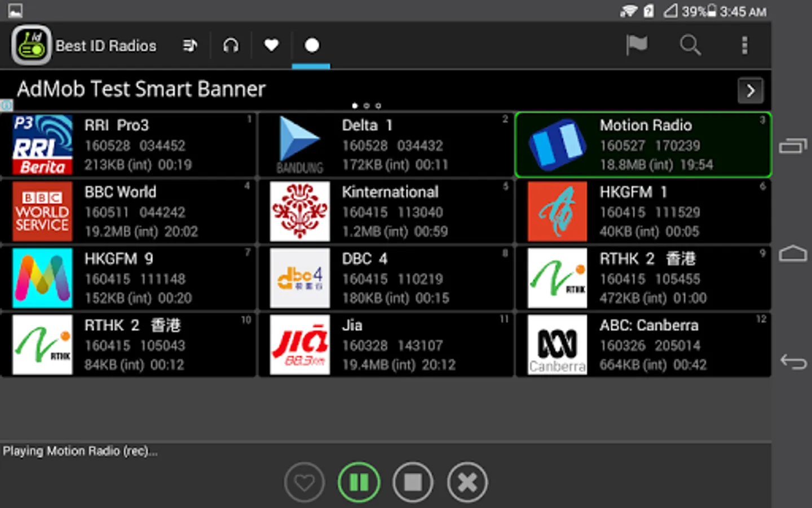Click 664KB (int) 00:42 size text

653,365
